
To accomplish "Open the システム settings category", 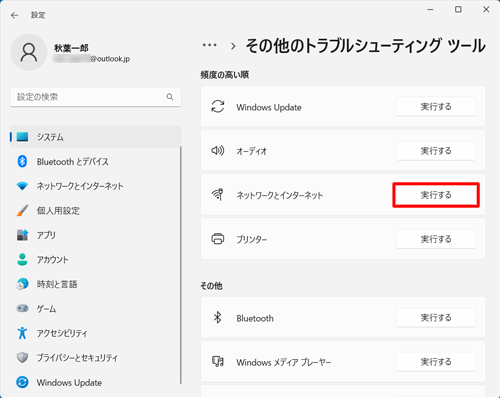I will (96, 137).
